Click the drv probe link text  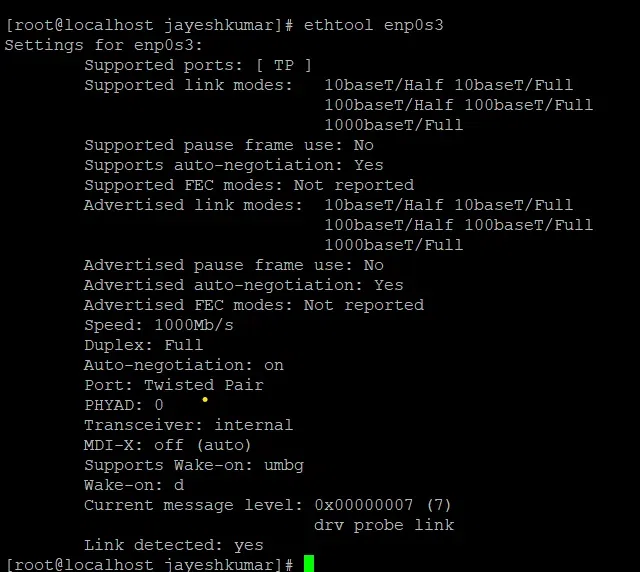pos(383,525)
